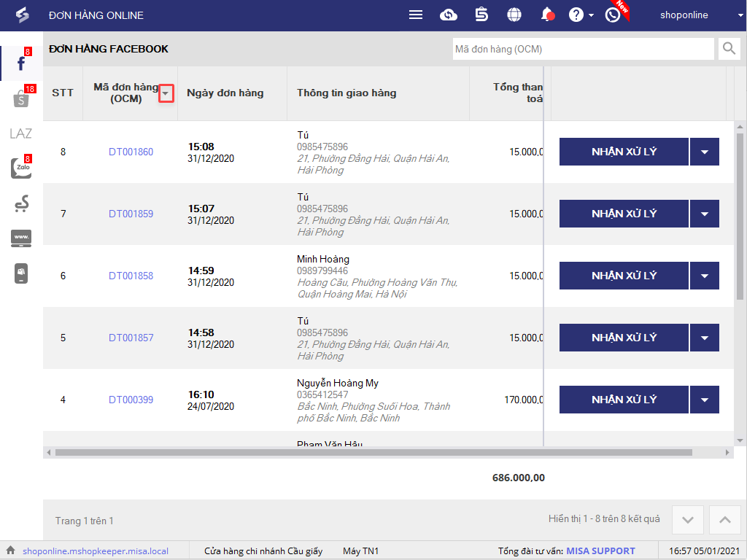Expand action dropdown for order DT001860
The height and width of the screenshot is (560, 747).
[705, 152]
